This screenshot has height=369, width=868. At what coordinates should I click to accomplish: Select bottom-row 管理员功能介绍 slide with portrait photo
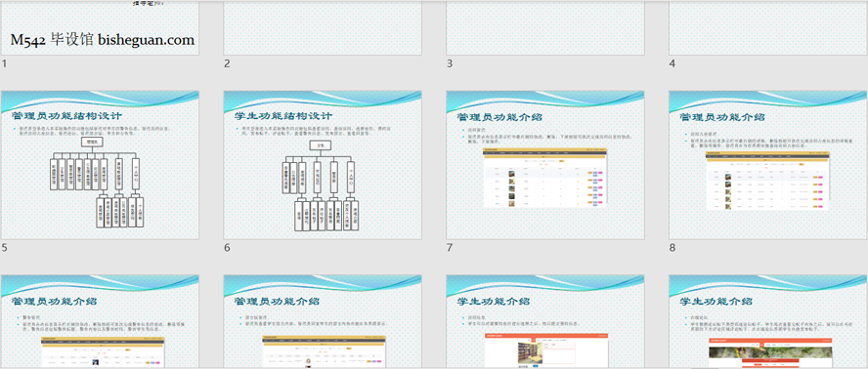click(x=323, y=321)
